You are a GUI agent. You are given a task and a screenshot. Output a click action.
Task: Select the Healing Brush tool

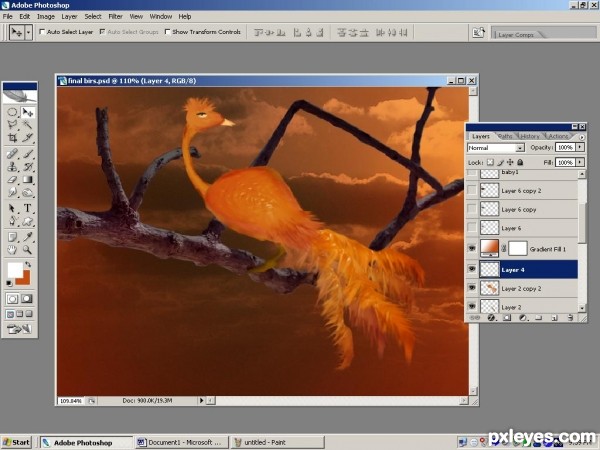(x=12, y=154)
